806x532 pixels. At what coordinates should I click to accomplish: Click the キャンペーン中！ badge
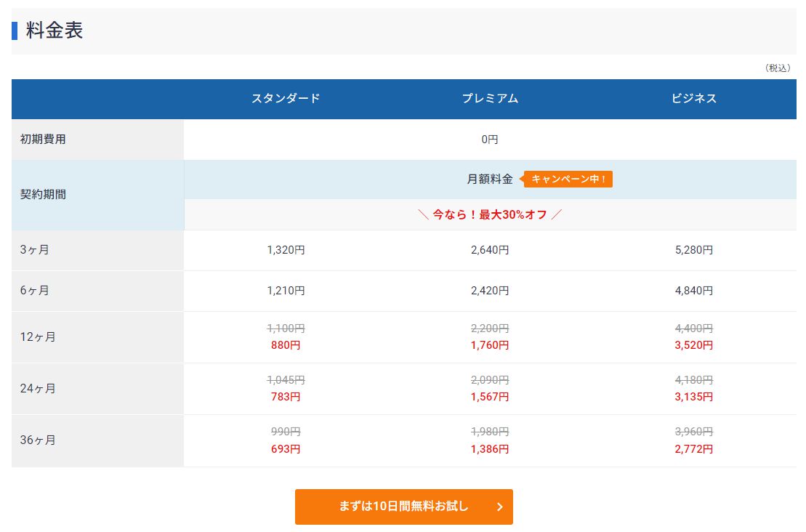(x=568, y=179)
